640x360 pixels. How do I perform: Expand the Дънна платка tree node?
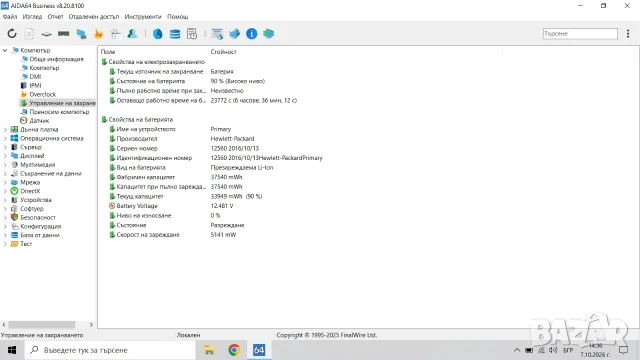[5, 129]
